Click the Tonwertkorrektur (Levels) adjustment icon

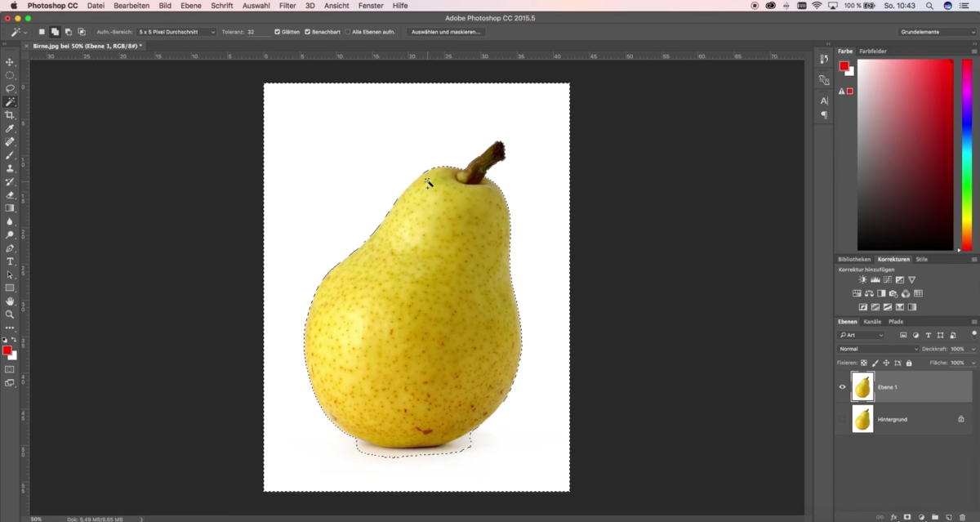point(875,279)
